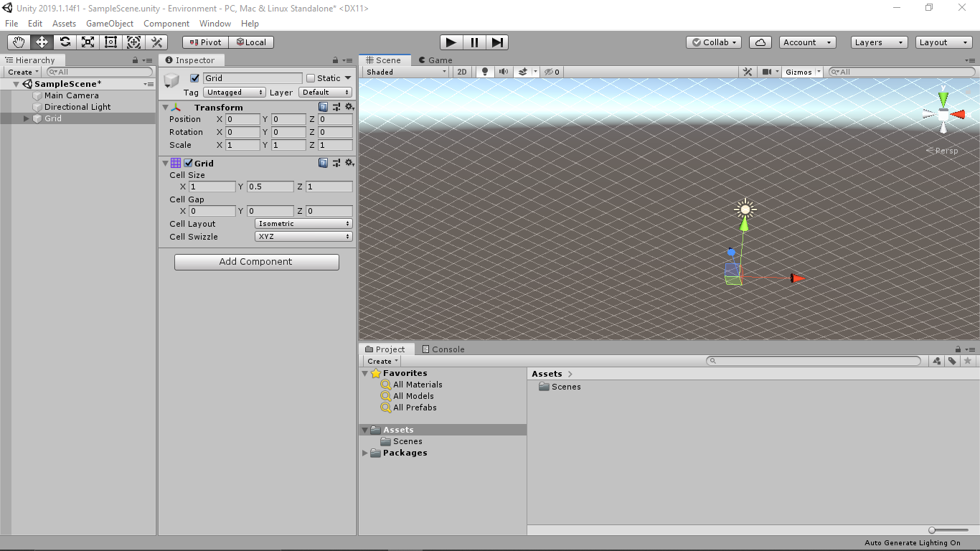This screenshot has height=551, width=980.
Task: Select the Move tool
Action: click(42, 42)
